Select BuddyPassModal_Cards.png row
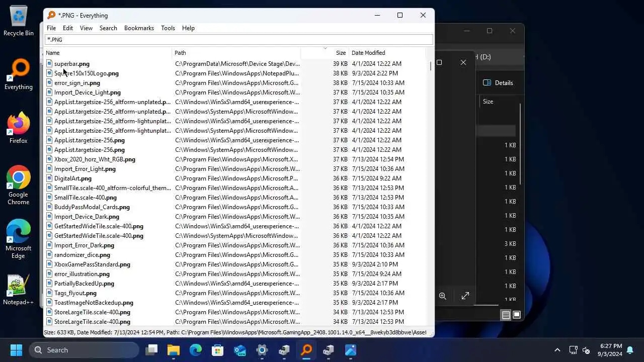 point(237,207)
